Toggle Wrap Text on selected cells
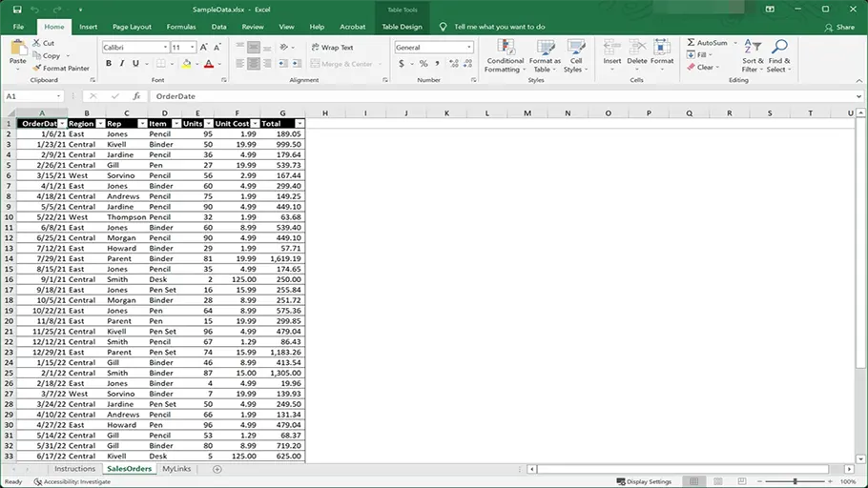The height and width of the screenshot is (488, 868). tap(331, 47)
